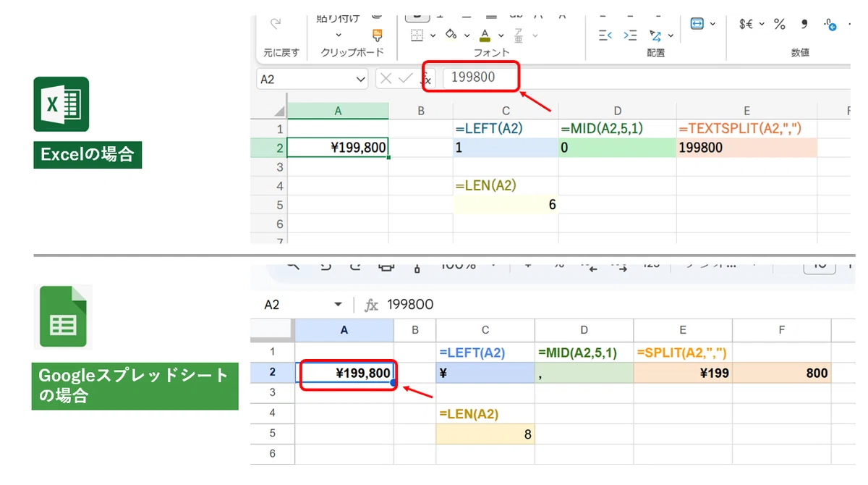
Task: Select Google Sheets cell with =MID(A2,5,1)
Action: coord(584,353)
